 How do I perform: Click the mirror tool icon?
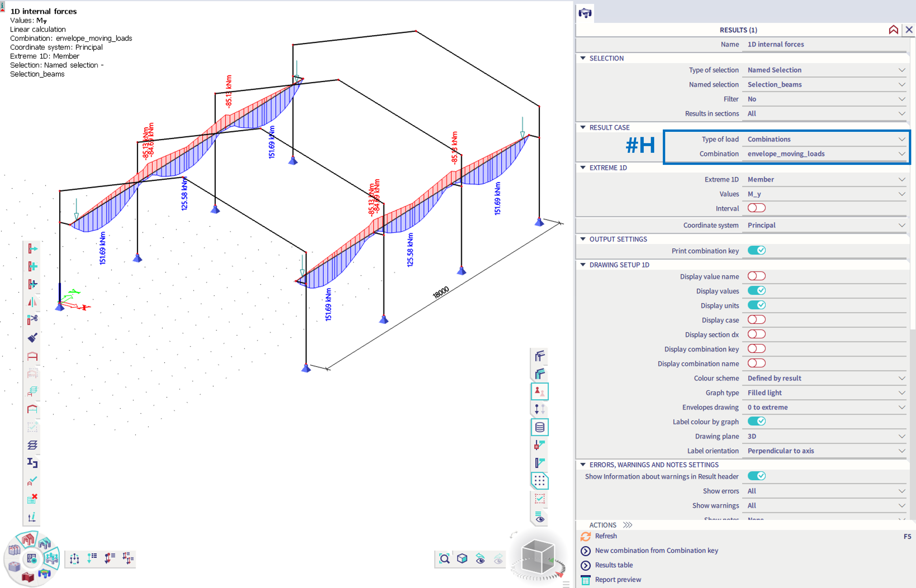click(33, 302)
